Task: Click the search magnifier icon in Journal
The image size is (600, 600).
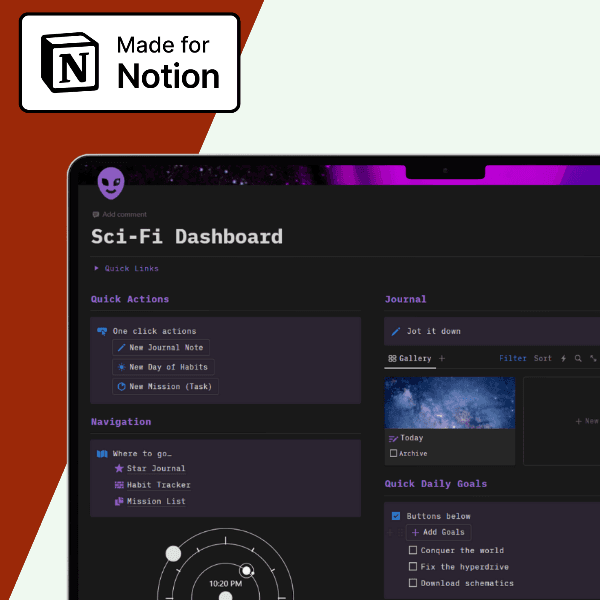Action: [x=578, y=359]
